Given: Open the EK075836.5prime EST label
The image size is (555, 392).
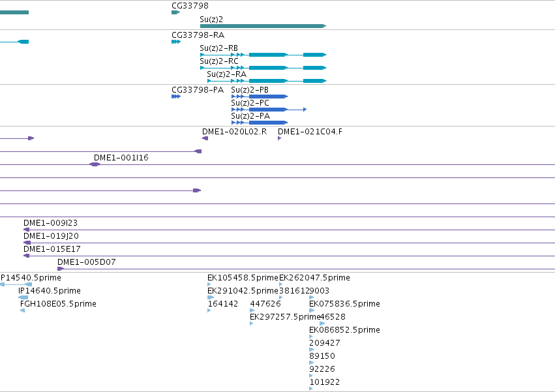Looking at the screenshot, I should coord(345,304).
